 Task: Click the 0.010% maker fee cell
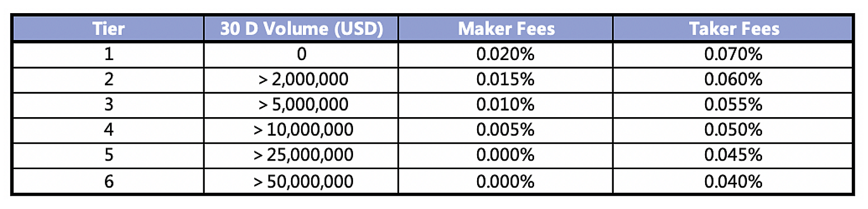point(505,104)
